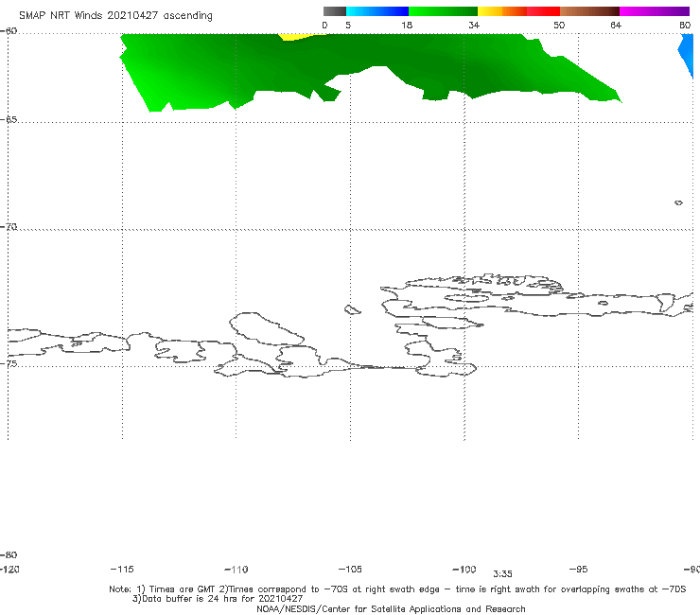
Task: Click the '-105' longitude label
Action: point(350,570)
